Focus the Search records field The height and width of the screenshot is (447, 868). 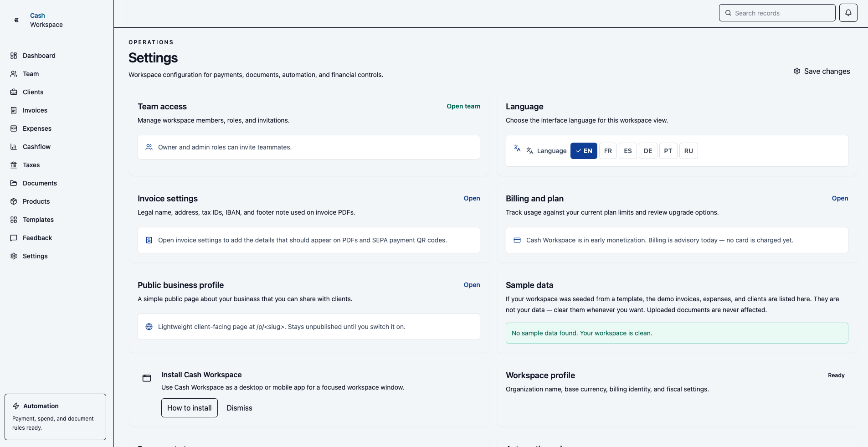click(777, 13)
